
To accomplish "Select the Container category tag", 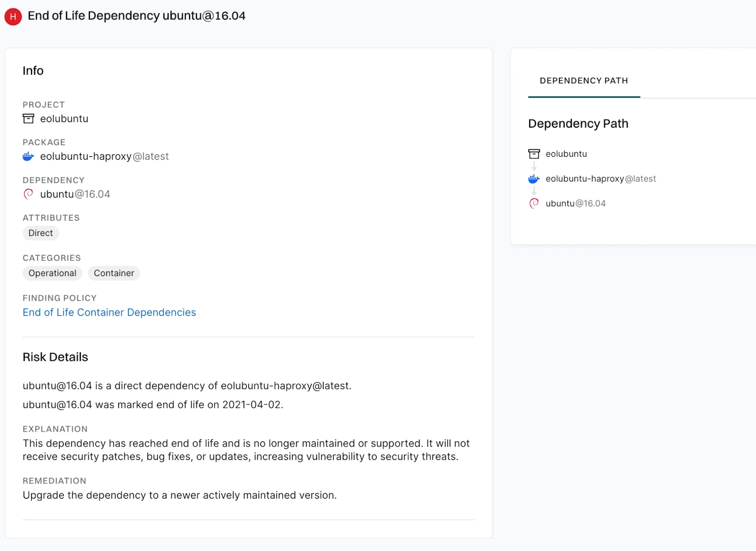I will (114, 273).
